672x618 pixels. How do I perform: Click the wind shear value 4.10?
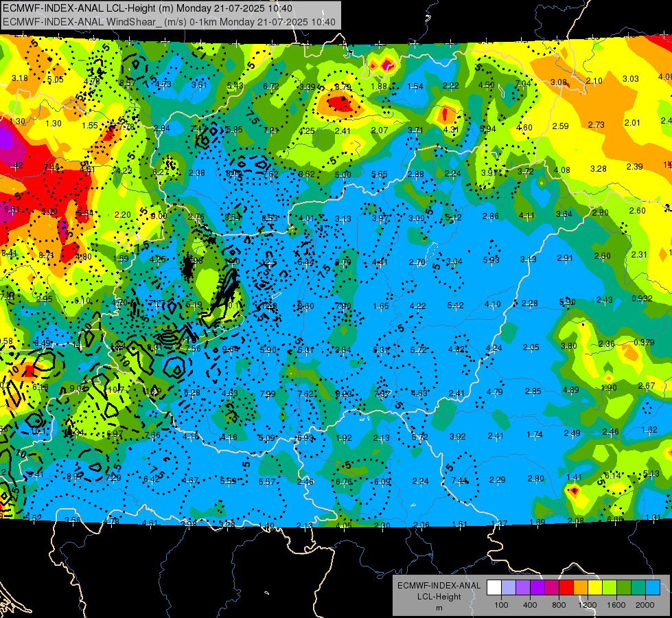point(492,304)
